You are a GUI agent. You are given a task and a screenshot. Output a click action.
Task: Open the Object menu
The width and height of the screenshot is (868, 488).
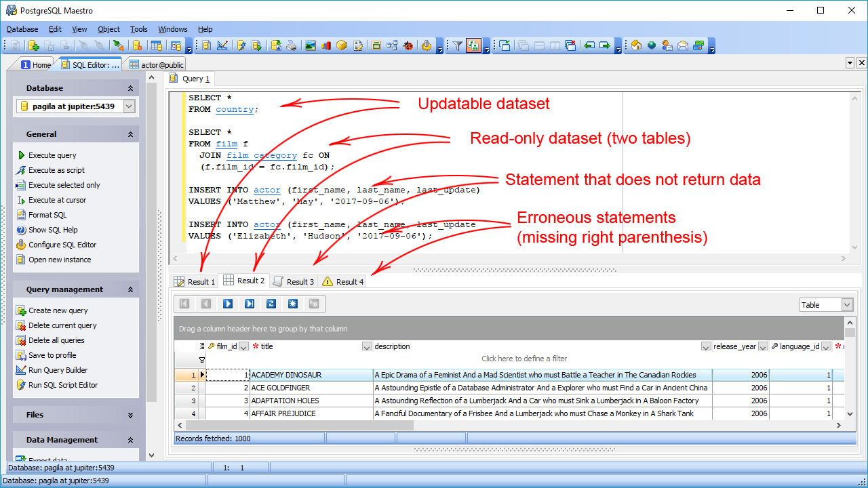[108, 29]
